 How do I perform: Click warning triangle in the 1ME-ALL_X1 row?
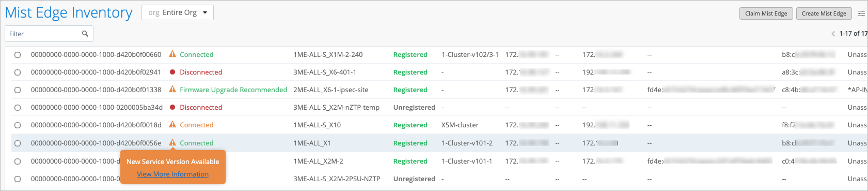point(172,142)
